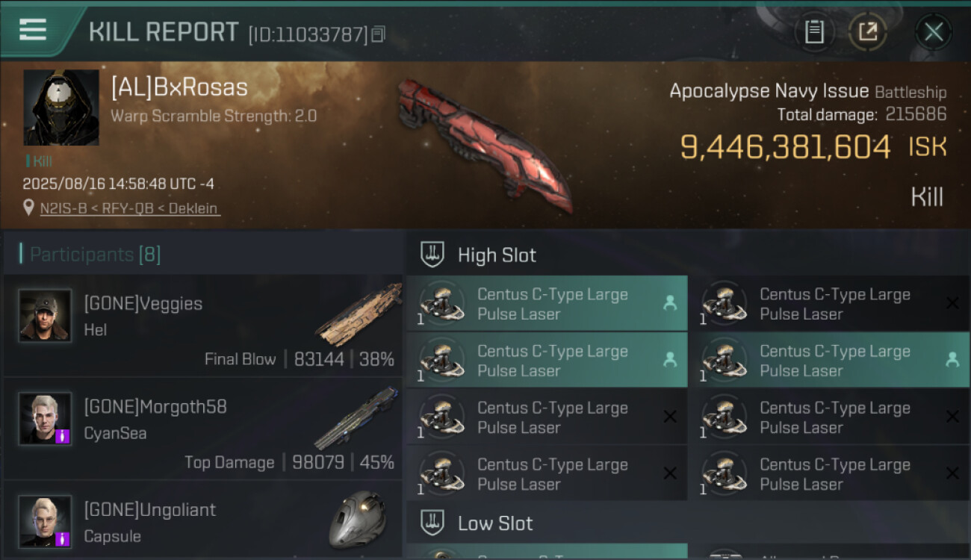Screen dimensions: 971x560
Task: Close the kill report window
Action: 933,32
